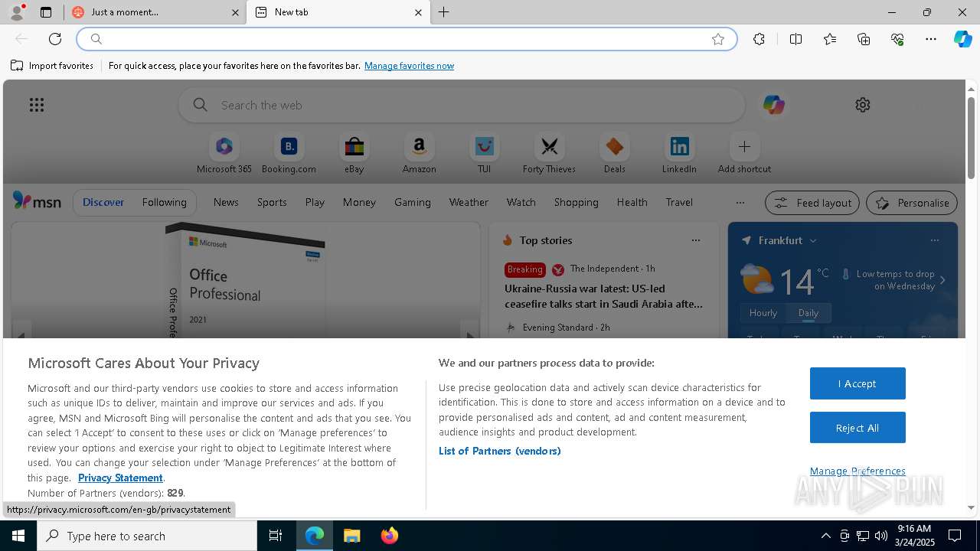Select the Discover tab
The width and height of the screenshot is (980, 551).
click(103, 202)
